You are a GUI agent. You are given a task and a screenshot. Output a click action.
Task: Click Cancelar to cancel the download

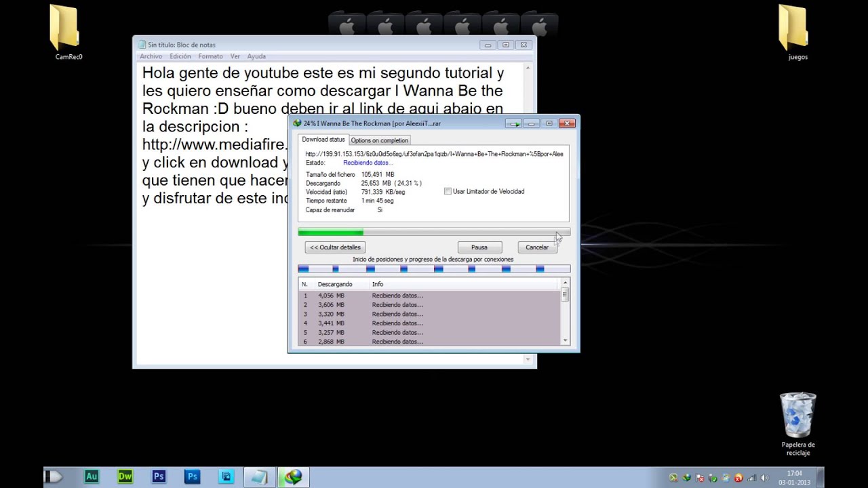click(x=537, y=247)
